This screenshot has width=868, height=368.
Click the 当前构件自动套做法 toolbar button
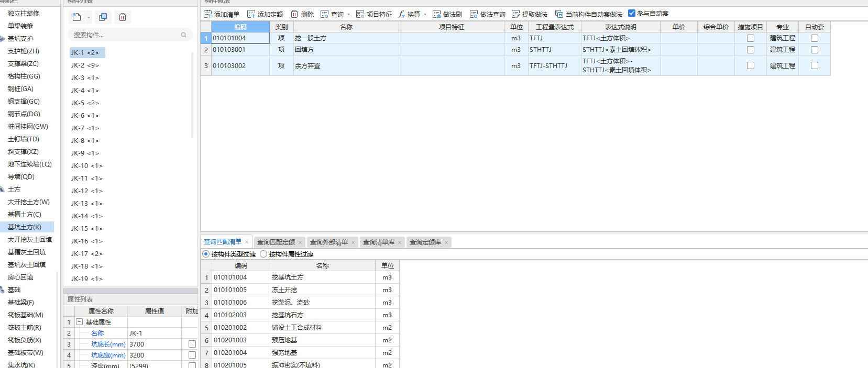coord(589,14)
